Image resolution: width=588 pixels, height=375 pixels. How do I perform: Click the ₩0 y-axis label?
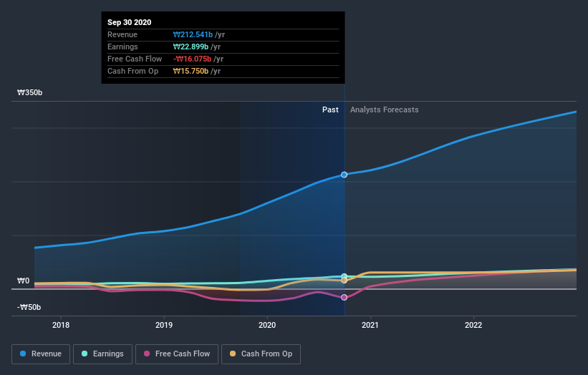[23, 281]
